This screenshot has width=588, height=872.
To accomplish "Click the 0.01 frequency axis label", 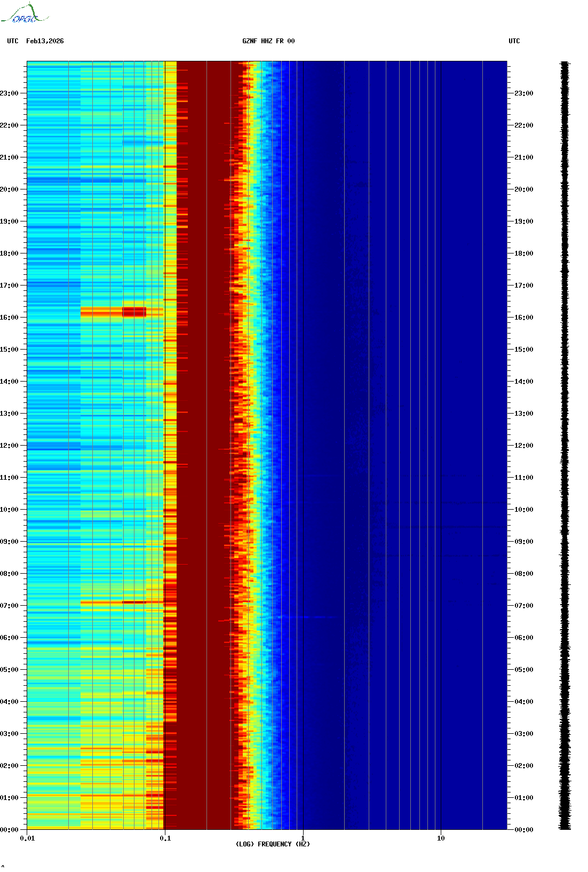I will (x=27, y=838).
